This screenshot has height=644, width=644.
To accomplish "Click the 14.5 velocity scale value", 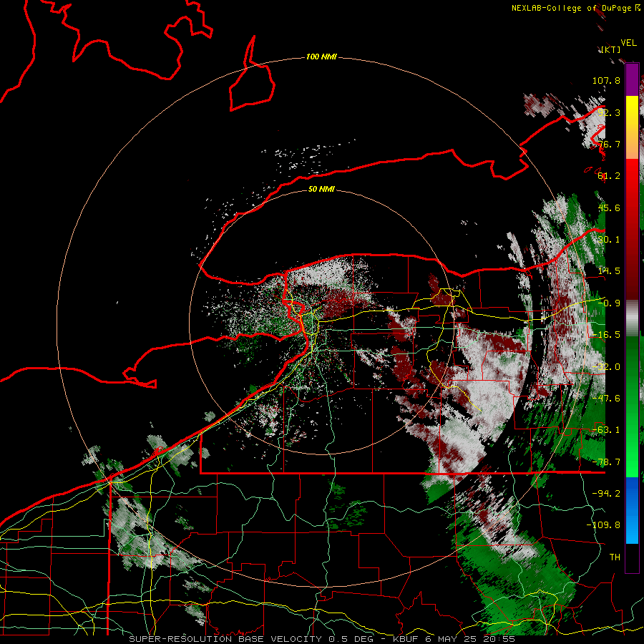I will (x=609, y=271).
